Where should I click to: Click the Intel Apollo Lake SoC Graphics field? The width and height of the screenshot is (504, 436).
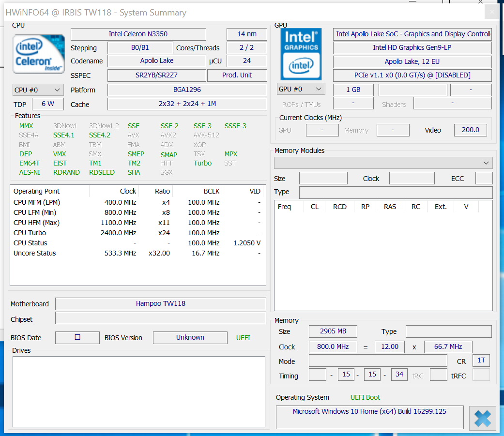(412, 34)
